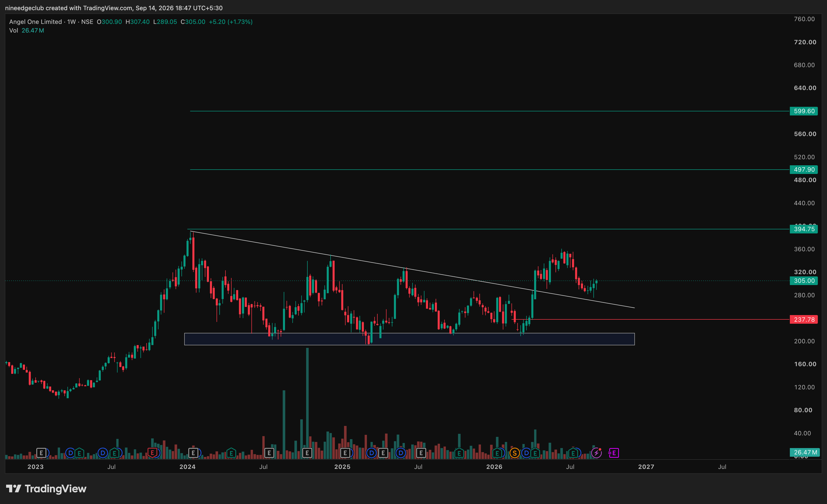Click the 26.47 M volume label on the scale
This screenshot has height=504, width=827.
(805, 452)
